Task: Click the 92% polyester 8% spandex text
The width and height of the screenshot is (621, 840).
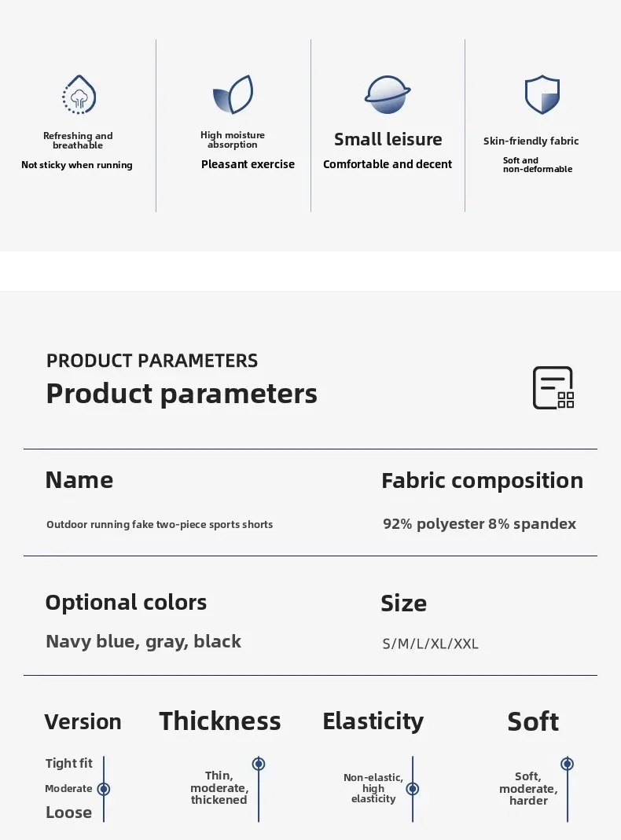Action: [x=480, y=524]
